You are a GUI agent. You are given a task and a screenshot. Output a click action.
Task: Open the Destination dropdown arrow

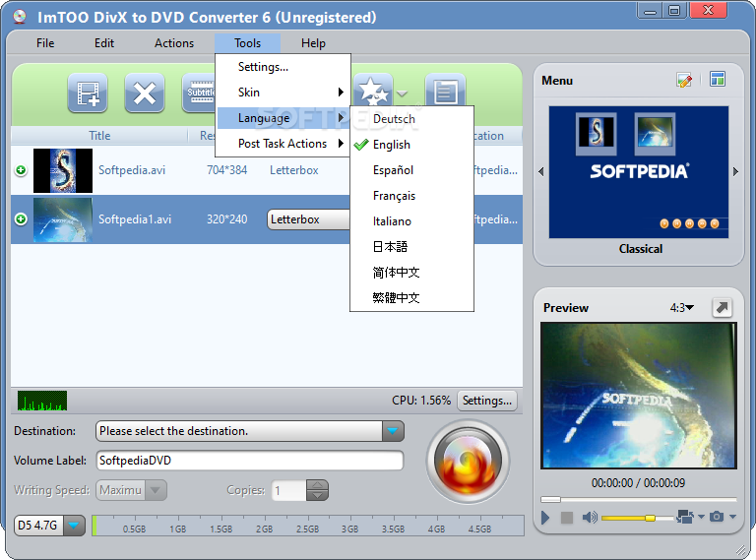pyautogui.click(x=393, y=431)
